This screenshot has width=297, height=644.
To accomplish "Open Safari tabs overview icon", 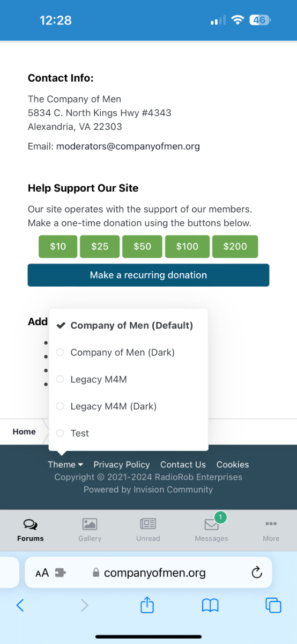I will (273, 605).
